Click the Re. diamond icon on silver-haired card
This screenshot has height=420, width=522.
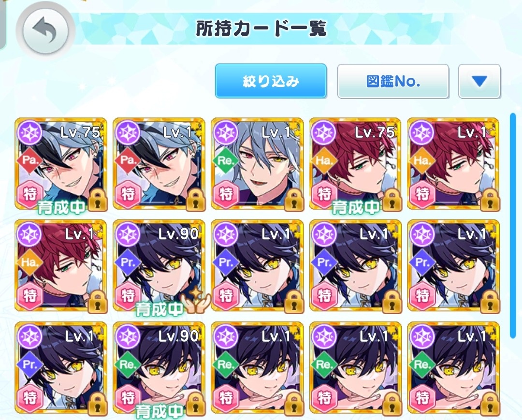pos(226,161)
